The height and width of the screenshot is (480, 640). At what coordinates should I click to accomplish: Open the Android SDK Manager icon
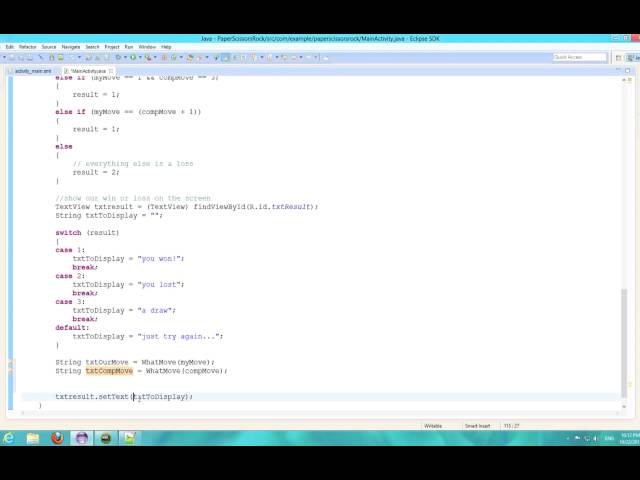(x=51, y=58)
